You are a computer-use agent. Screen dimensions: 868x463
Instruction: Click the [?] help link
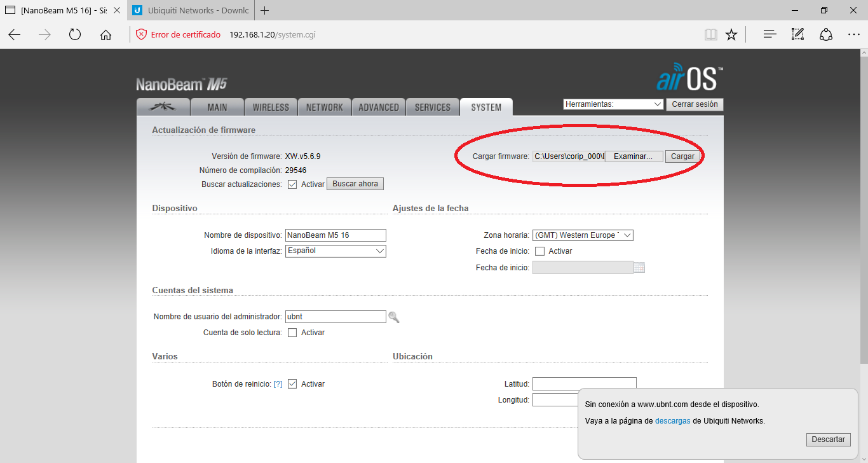pos(278,384)
